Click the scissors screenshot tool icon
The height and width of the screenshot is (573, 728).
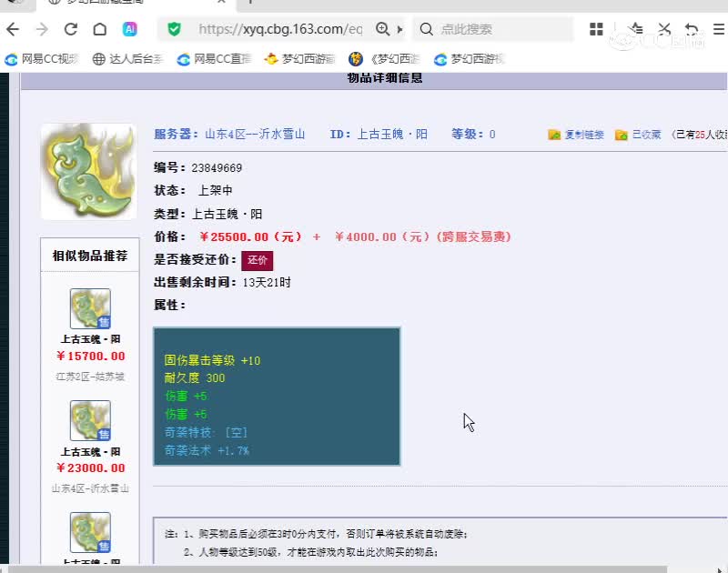664,29
